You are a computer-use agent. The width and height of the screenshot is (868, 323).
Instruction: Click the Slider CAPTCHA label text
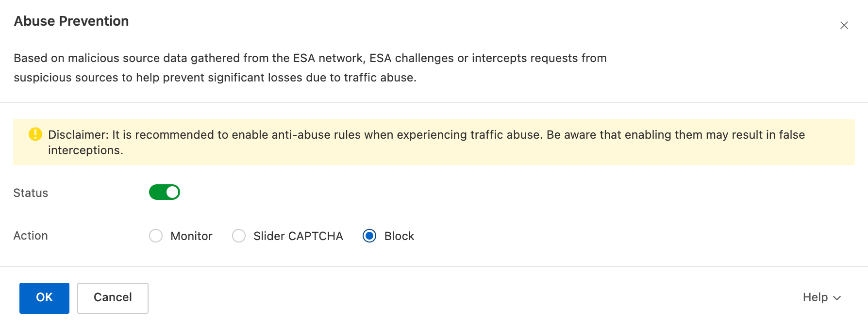pyautogui.click(x=298, y=236)
